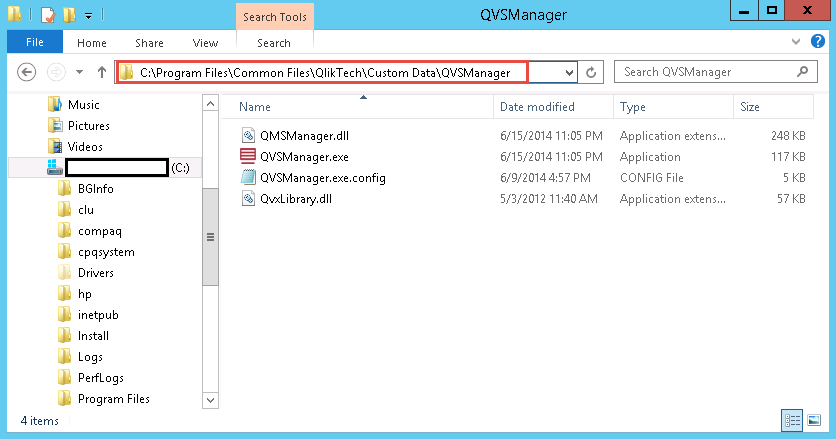Switch to the Share ribbon tab

pyautogui.click(x=149, y=43)
